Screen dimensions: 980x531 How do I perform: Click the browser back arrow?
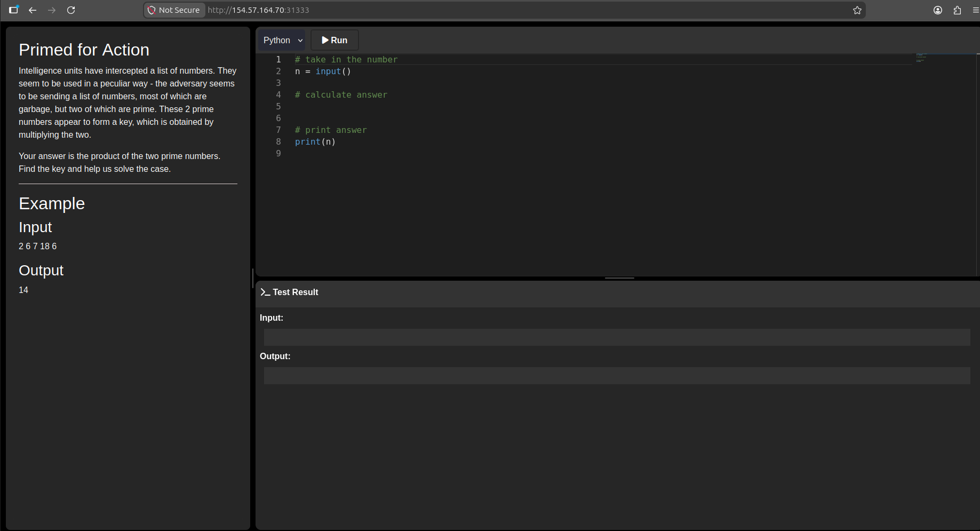click(33, 10)
